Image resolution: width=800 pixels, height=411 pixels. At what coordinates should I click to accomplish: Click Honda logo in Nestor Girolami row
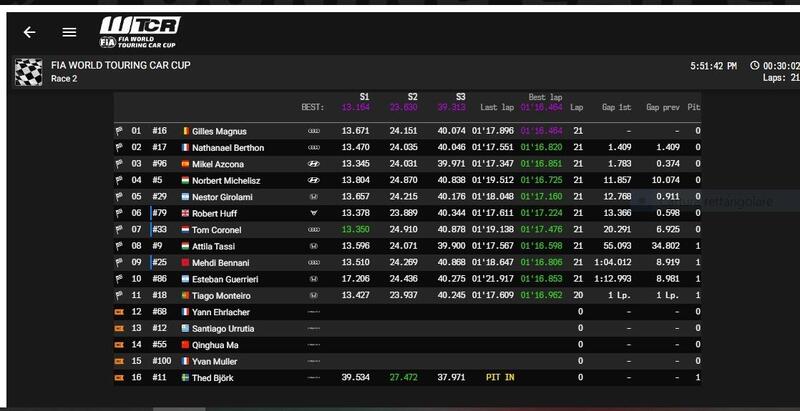(314, 197)
